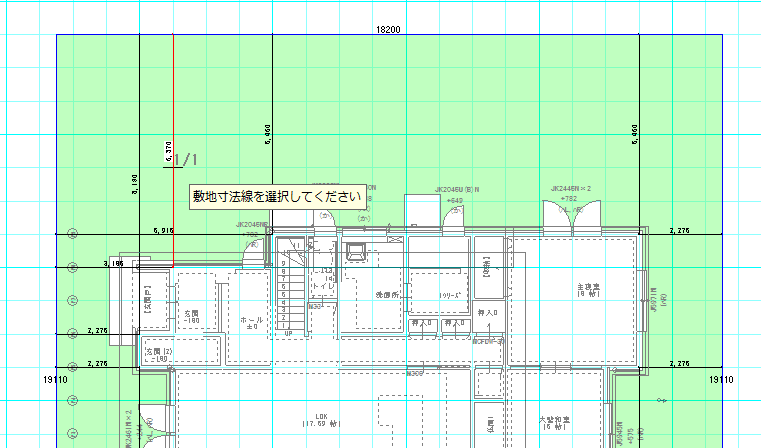The width and height of the screenshot is (761, 448).
Task: Click the tooltip 敷地寸法線を選択してください
Action: 276,197
